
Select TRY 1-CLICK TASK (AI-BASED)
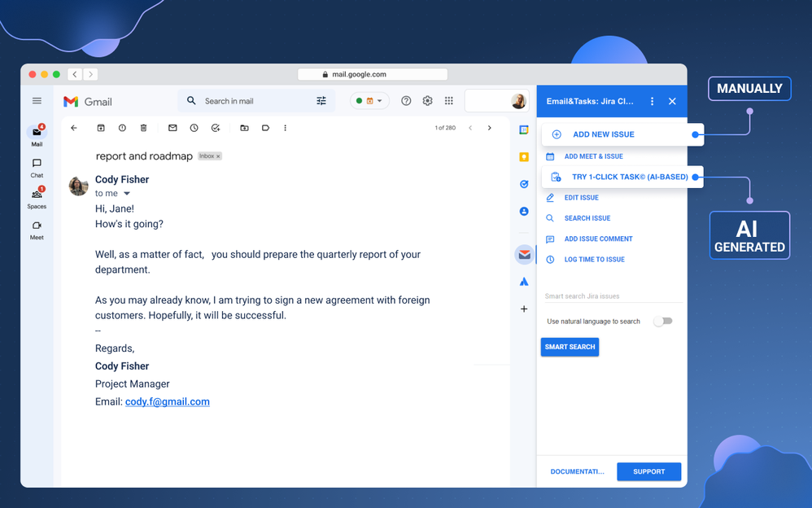pyautogui.click(x=622, y=177)
